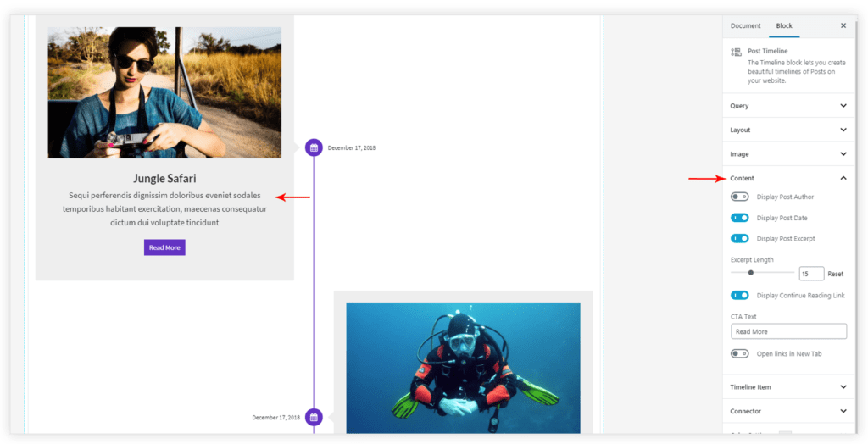Click the Read More button

pos(164,247)
